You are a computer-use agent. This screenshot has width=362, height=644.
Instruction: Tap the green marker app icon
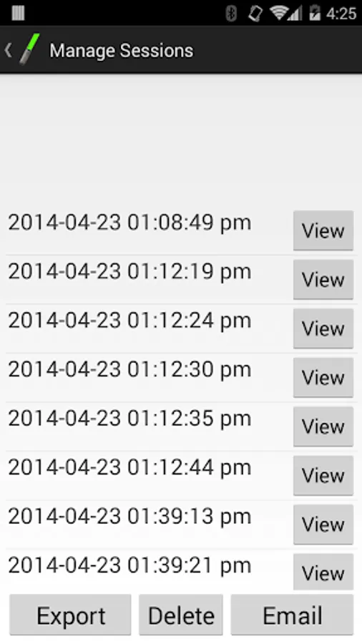click(30, 49)
